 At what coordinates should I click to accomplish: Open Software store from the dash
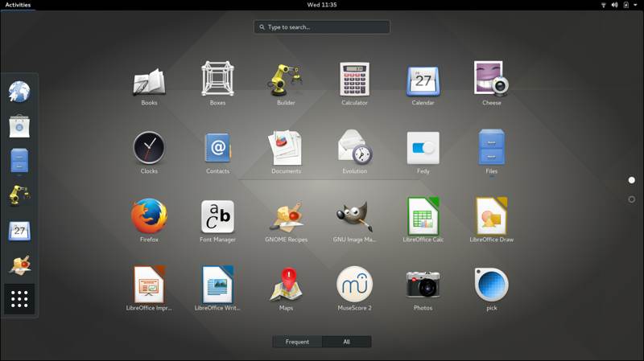(19, 126)
